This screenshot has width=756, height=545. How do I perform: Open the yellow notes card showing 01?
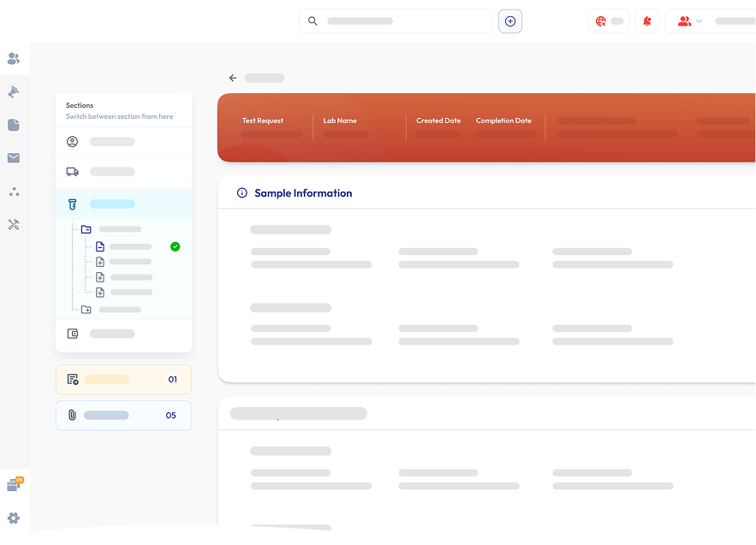coord(124,379)
